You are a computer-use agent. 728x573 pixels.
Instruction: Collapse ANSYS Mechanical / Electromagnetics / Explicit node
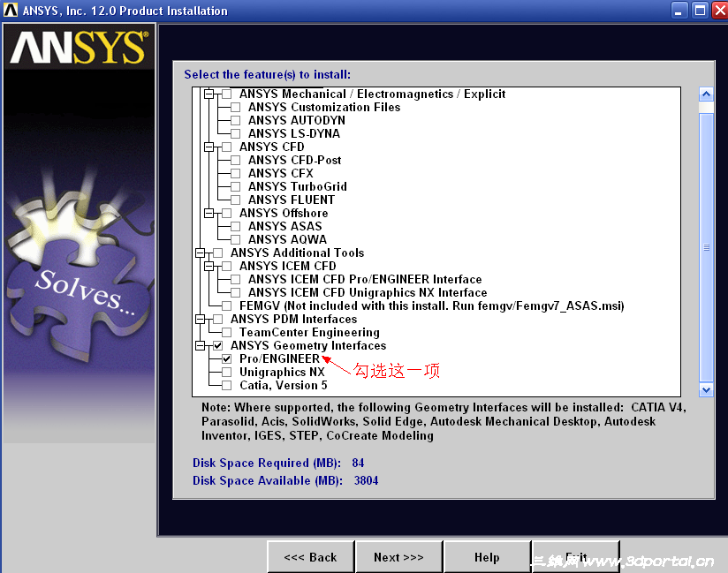click(209, 94)
